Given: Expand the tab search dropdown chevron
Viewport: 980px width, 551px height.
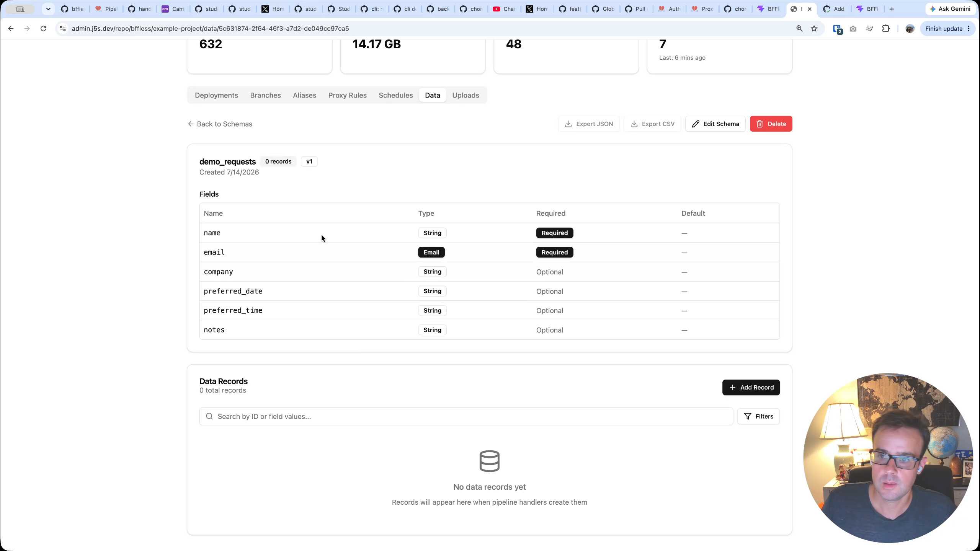Looking at the screenshot, I should pyautogui.click(x=48, y=9).
